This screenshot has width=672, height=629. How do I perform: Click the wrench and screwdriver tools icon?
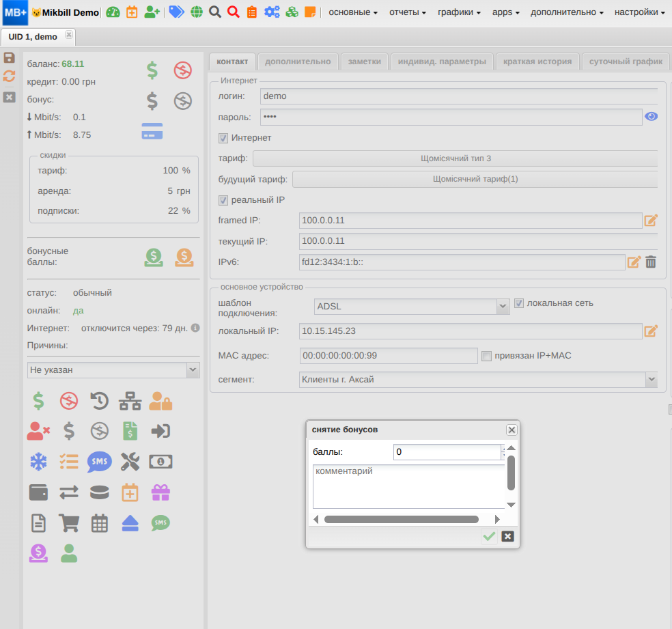pyautogui.click(x=130, y=462)
